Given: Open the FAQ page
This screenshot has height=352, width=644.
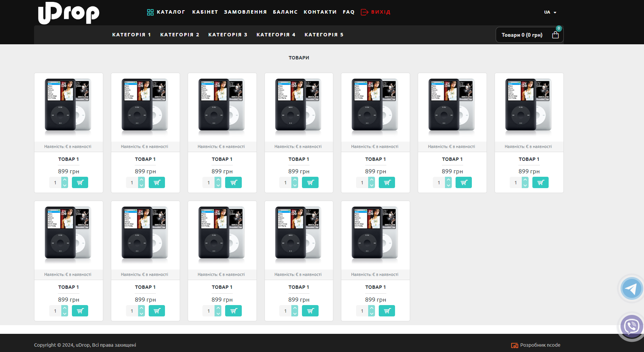Looking at the screenshot, I should coord(348,12).
